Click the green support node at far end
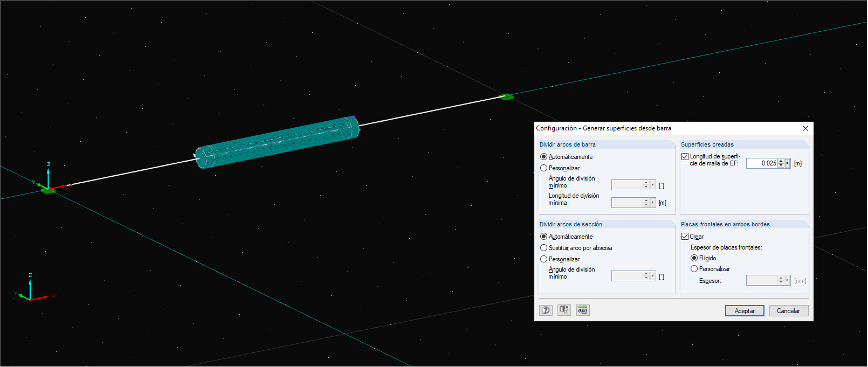 pos(506,97)
